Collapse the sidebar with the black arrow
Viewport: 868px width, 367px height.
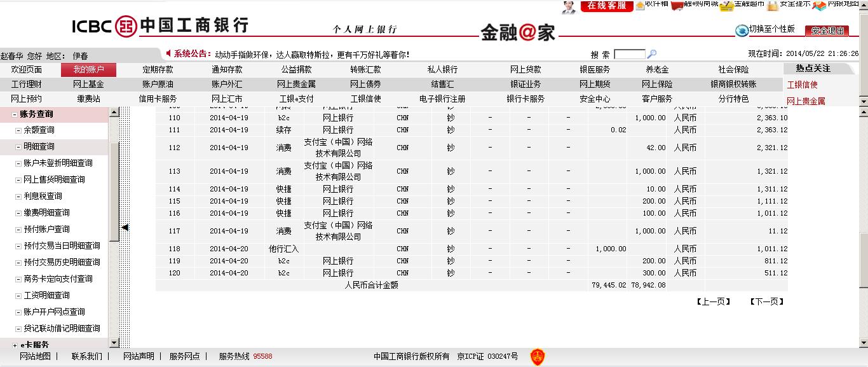pyautogui.click(x=125, y=227)
